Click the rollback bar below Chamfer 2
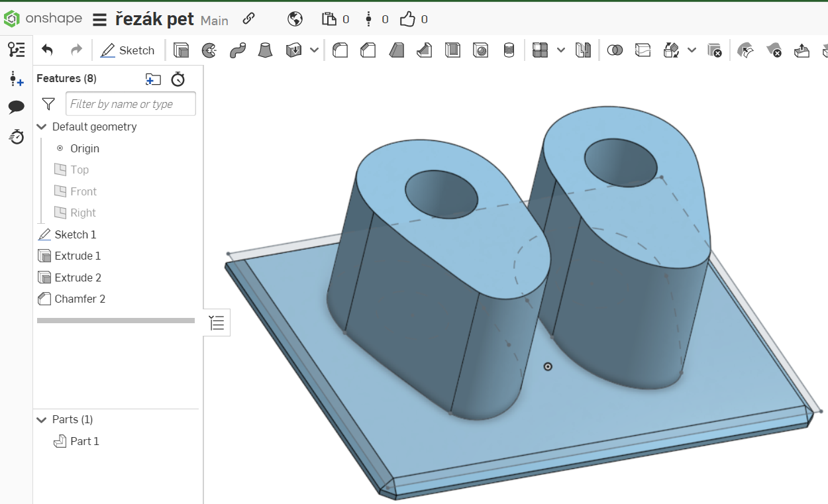 point(116,321)
